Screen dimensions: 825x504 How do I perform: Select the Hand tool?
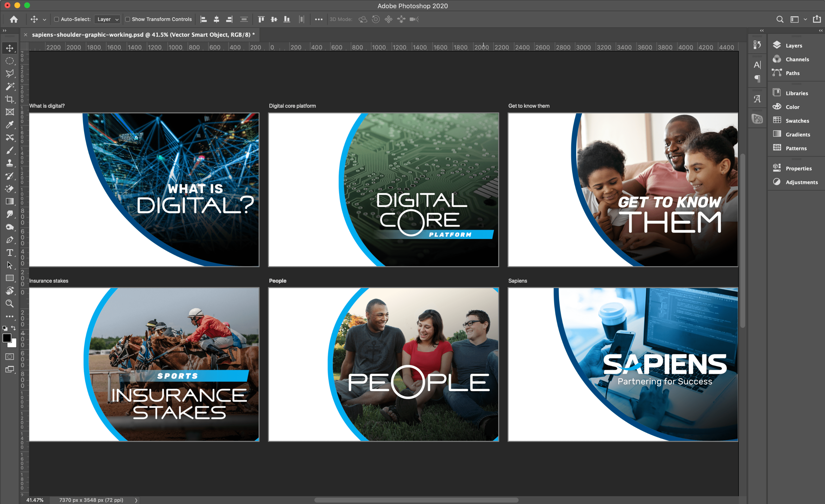click(10, 291)
